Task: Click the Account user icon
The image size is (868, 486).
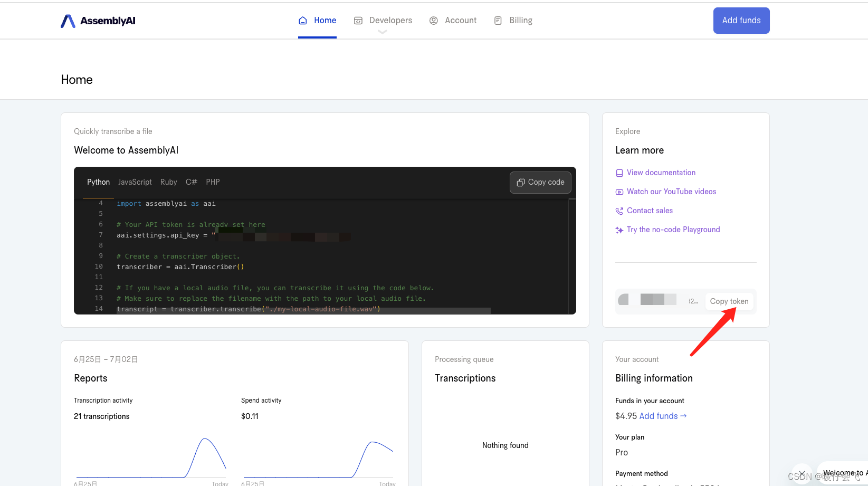Action: point(434,21)
